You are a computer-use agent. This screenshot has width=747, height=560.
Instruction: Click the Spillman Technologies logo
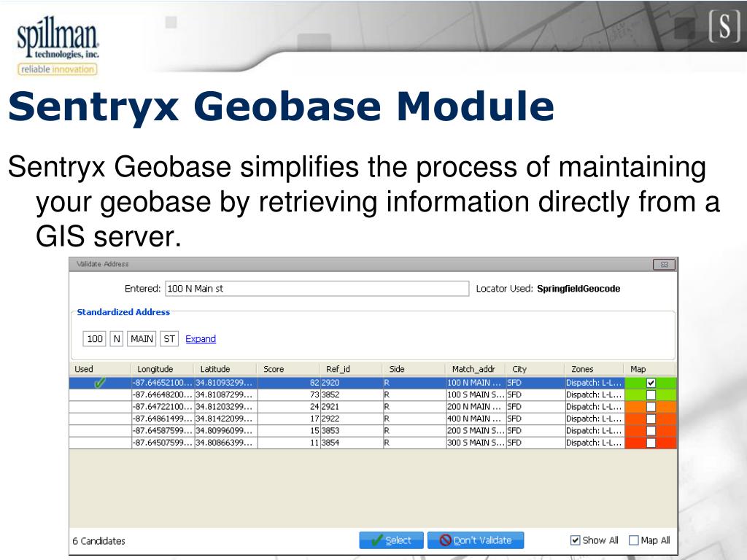58,46
